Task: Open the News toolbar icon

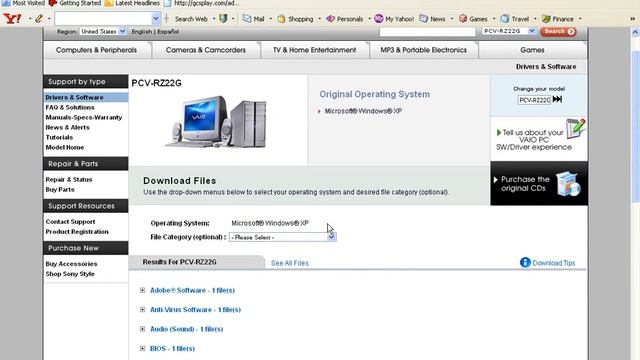Action: [424, 19]
